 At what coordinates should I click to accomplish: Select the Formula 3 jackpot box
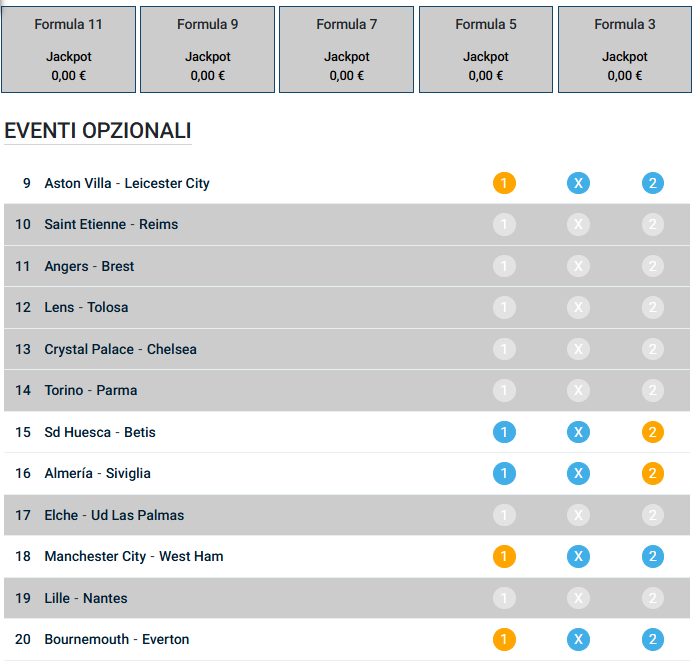click(x=625, y=49)
